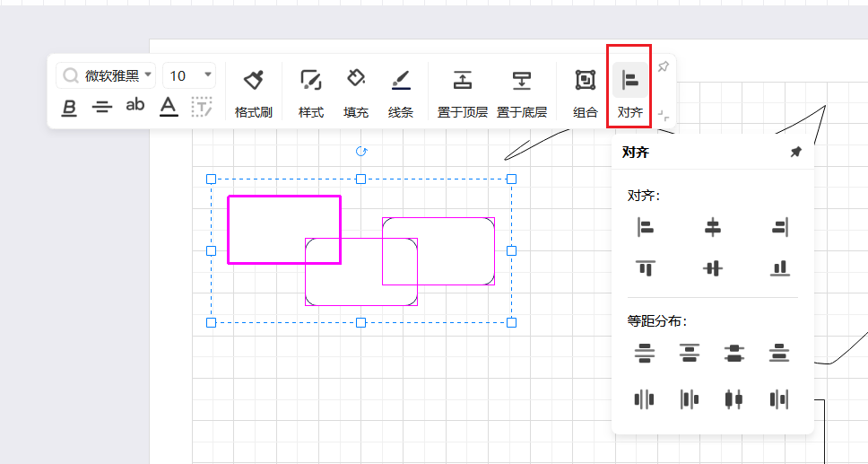Toggle strikethrough text formatting
Screen dimensions: 868x464
click(102, 108)
